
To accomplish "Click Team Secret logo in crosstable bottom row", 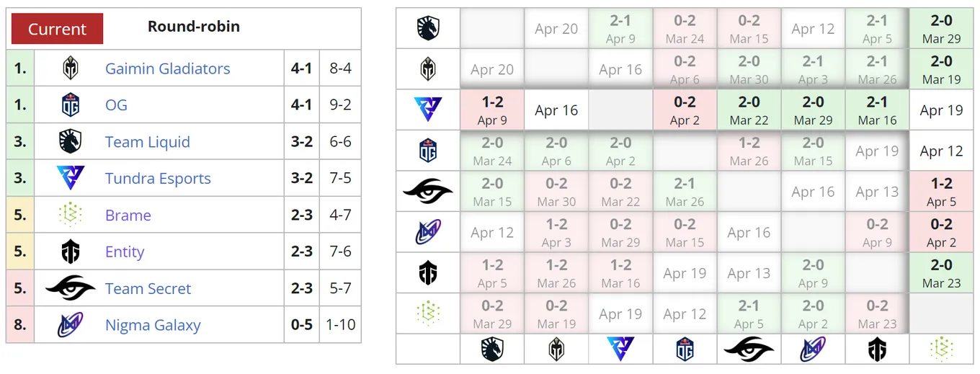I will coord(749,349).
